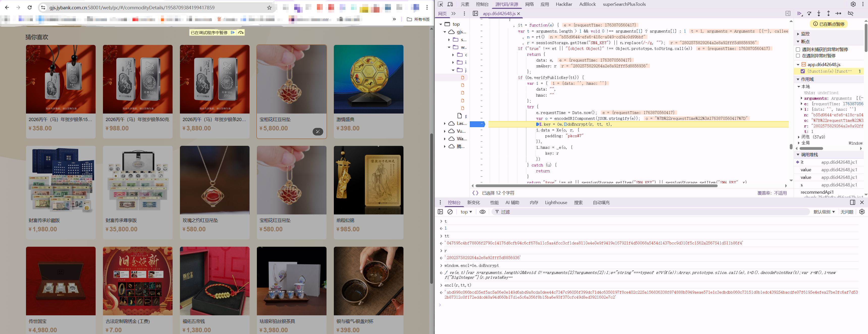Screen dimensions: 868x334
Task: Collapse the 调用堆栈 call stack section
Action: (809, 155)
